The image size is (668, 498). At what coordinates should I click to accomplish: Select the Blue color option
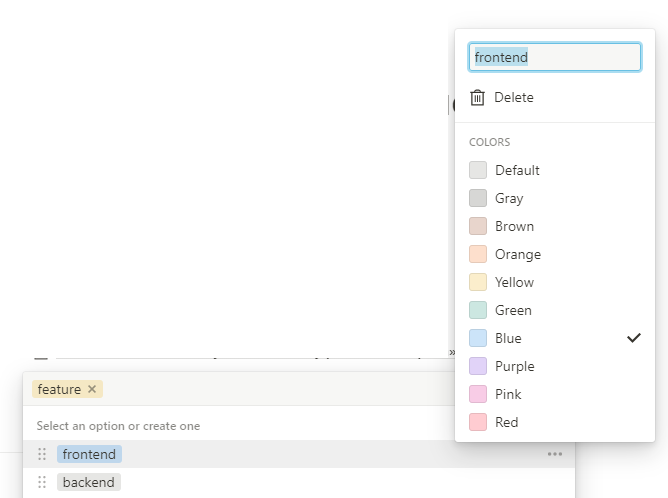555,338
